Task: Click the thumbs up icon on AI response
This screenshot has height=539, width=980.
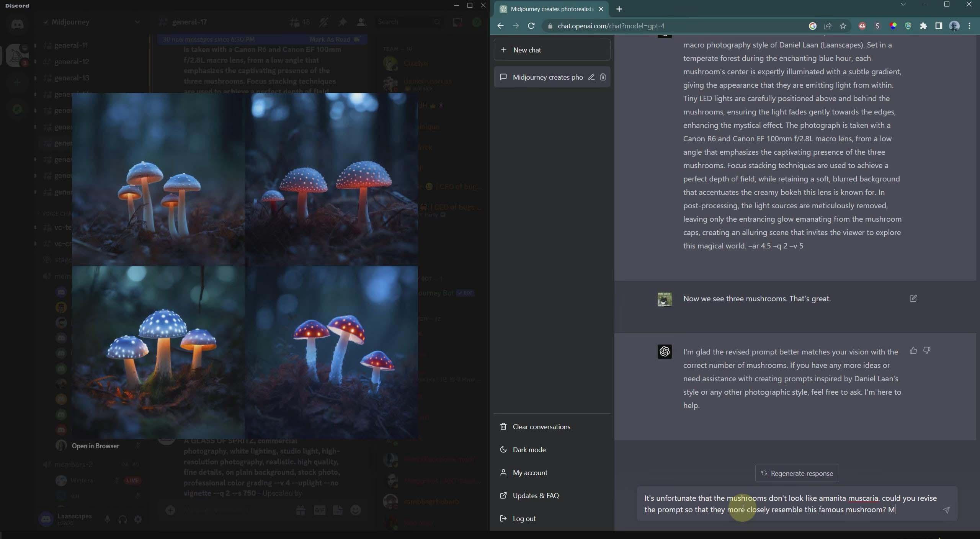Action: (x=914, y=350)
